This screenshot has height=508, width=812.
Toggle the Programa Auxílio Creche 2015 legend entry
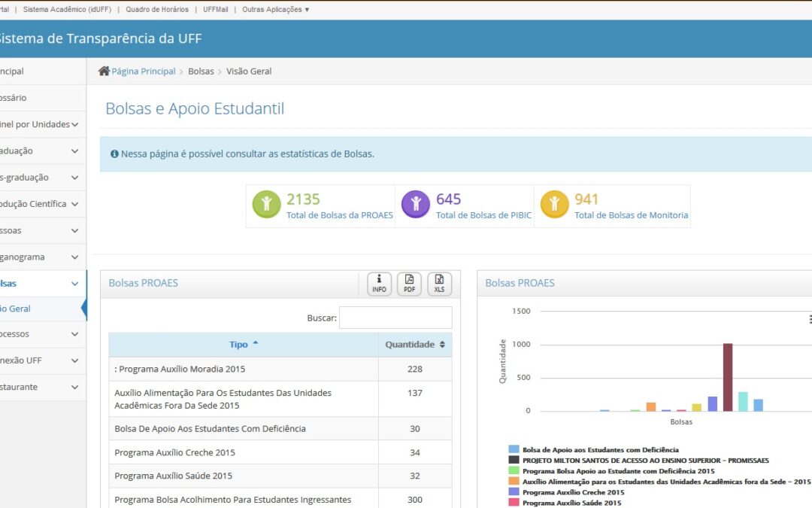573,492
